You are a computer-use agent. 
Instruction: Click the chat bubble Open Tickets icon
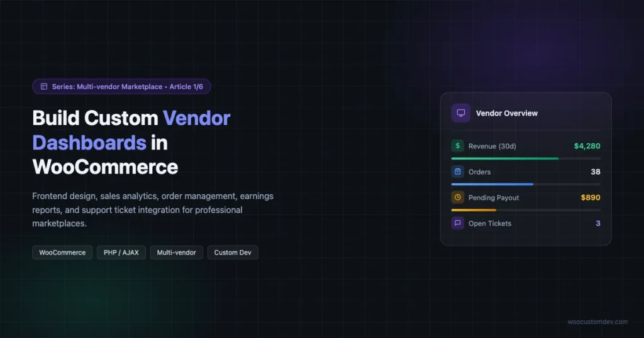point(458,223)
